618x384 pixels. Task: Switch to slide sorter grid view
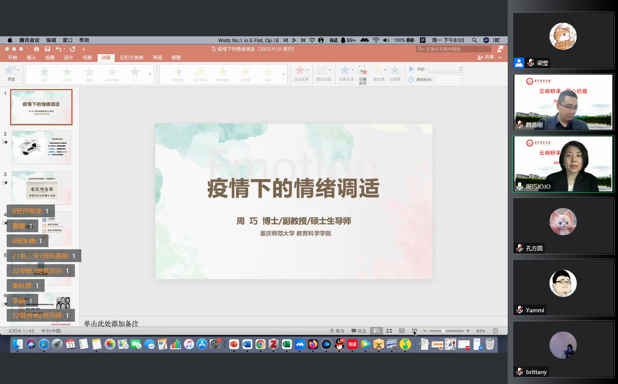coord(389,331)
